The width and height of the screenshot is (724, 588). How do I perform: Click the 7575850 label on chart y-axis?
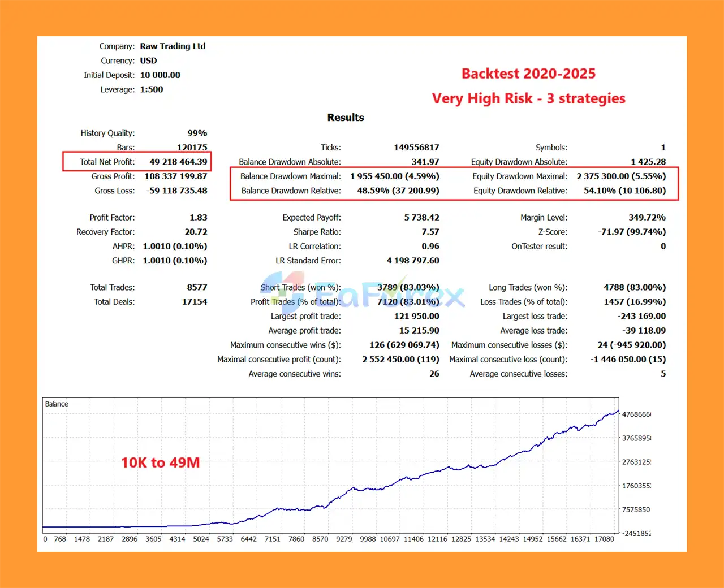tap(636, 509)
